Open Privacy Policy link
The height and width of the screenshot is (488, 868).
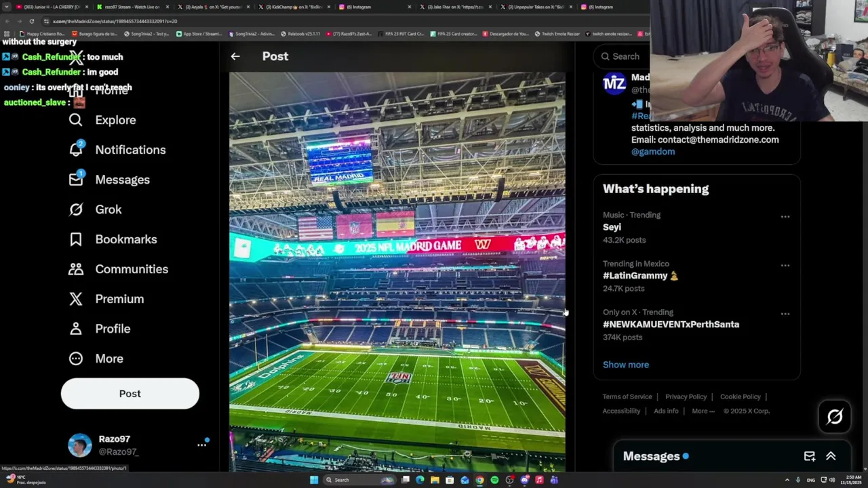(x=686, y=396)
